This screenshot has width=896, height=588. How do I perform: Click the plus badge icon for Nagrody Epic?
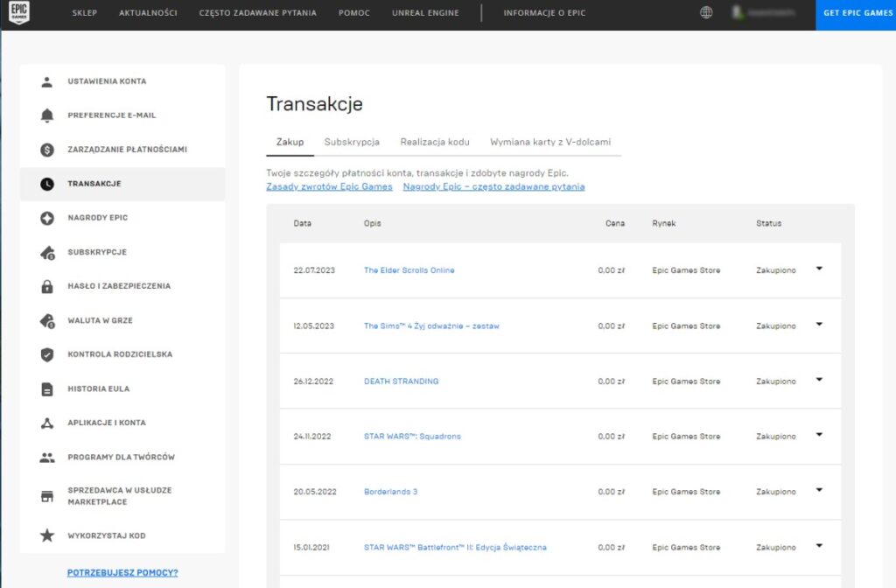(x=47, y=218)
